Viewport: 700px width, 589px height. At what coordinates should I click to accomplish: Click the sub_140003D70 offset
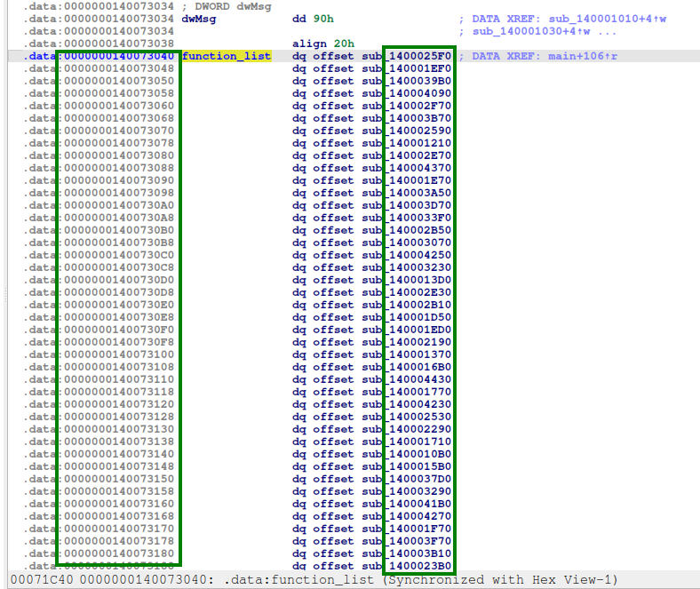(407, 205)
